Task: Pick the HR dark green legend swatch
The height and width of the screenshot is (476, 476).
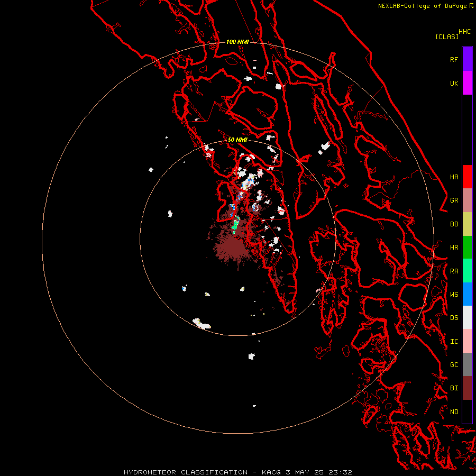Action: pyautogui.click(x=467, y=248)
